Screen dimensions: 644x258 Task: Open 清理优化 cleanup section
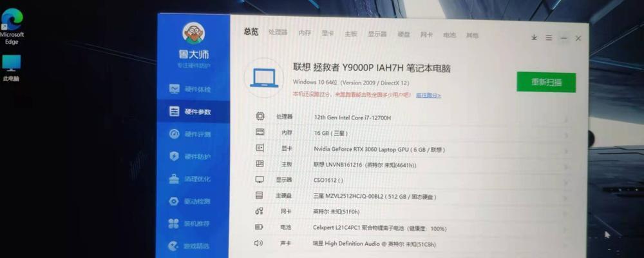tap(191, 179)
